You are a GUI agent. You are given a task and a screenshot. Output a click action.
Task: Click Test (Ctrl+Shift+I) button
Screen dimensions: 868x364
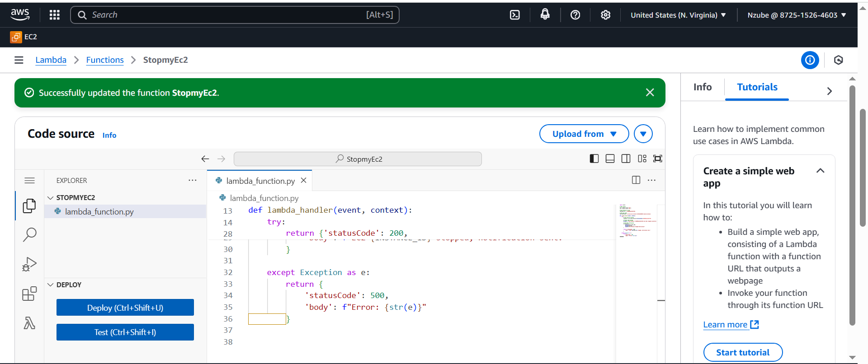click(125, 332)
